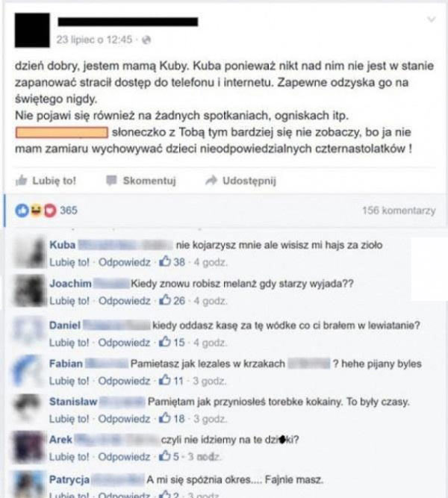Like Fabian's comment with Lubię to!
Viewport: 448px width, 498px height.
(x=69, y=381)
